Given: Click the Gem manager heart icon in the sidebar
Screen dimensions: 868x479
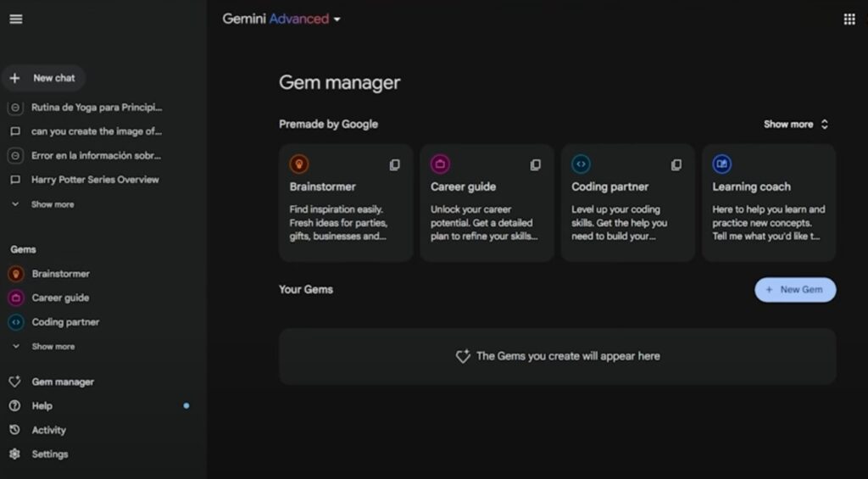Looking at the screenshot, I should click(x=15, y=382).
